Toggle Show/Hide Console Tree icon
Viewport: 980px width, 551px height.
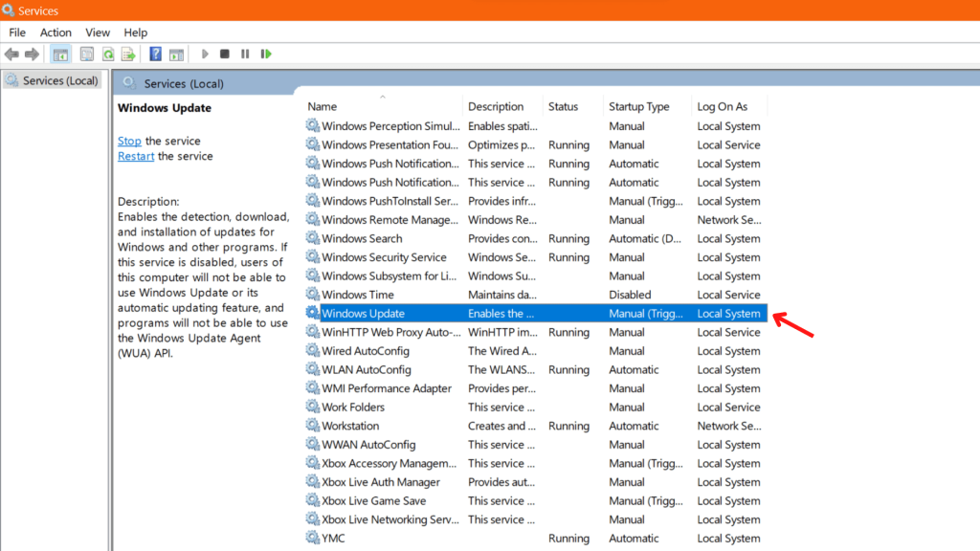[x=60, y=55]
